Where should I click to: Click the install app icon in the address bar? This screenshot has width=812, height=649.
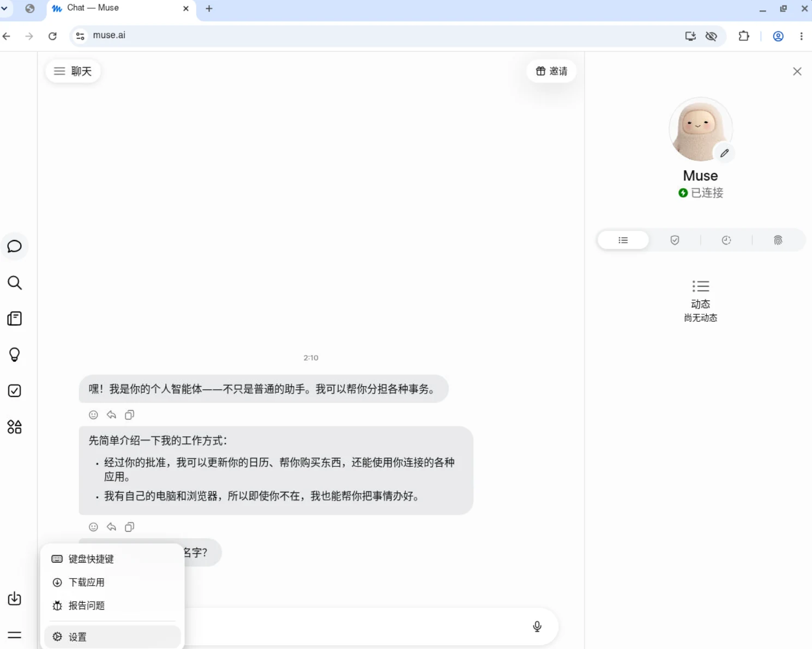[690, 36]
